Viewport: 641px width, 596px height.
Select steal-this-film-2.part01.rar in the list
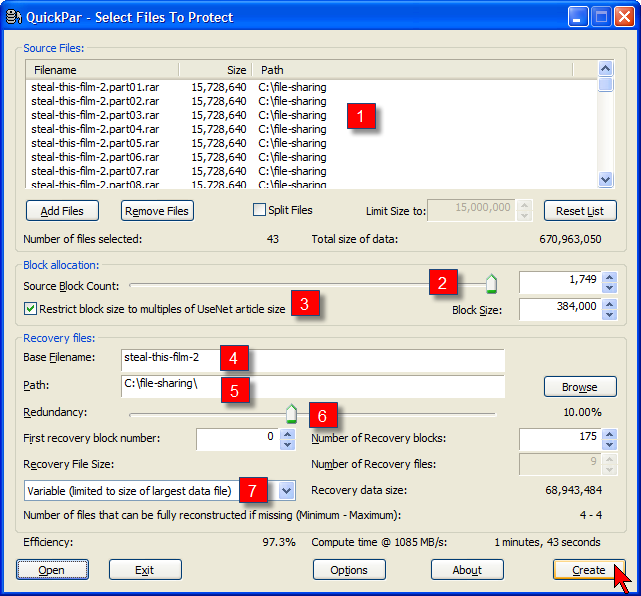(95, 87)
